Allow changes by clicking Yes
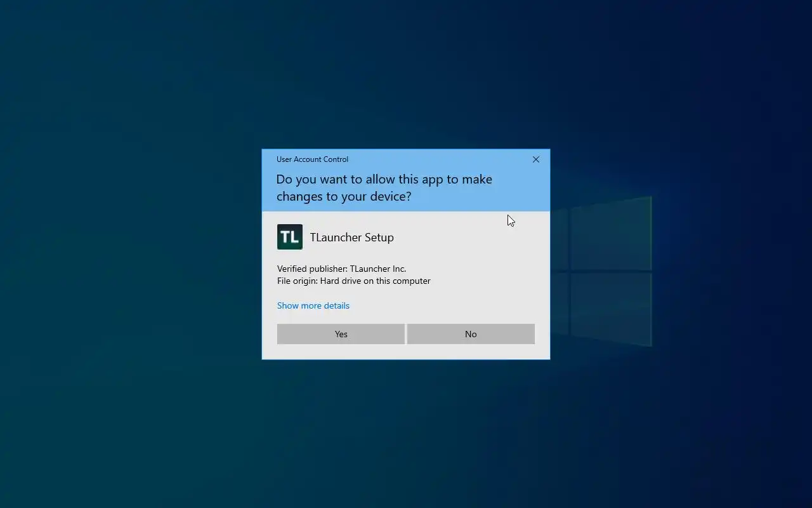 coord(341,334)
